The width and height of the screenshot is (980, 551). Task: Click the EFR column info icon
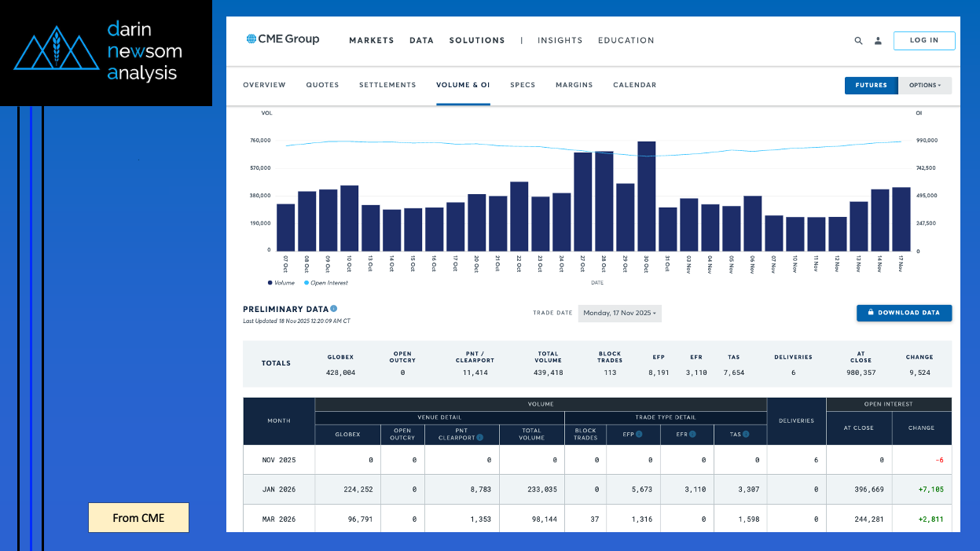point(692,433)
